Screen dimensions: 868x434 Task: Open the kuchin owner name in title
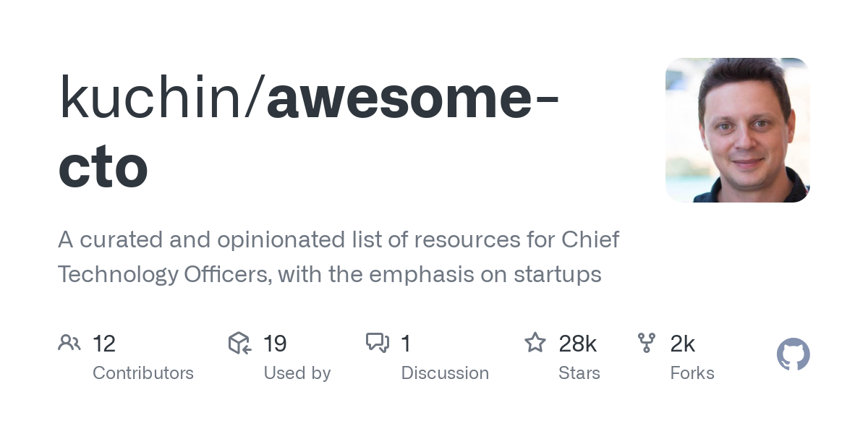[152, 98]
